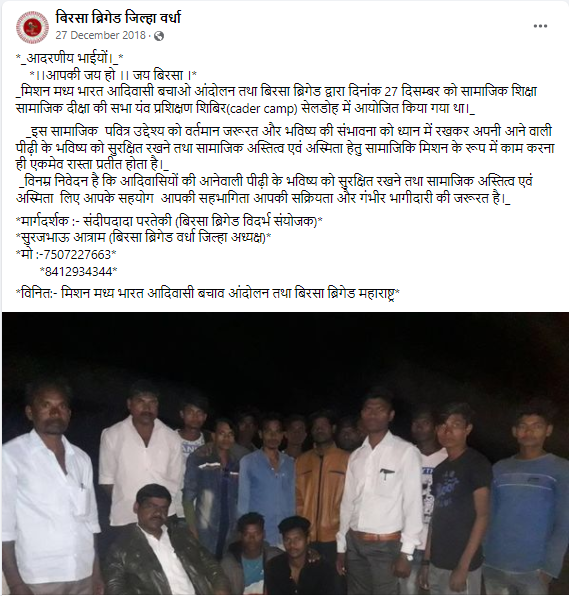Open the बिरसा ब्रिगेड जिल्हा वर्धा page name
Screen dimensions: 569x596
(118, 17)
